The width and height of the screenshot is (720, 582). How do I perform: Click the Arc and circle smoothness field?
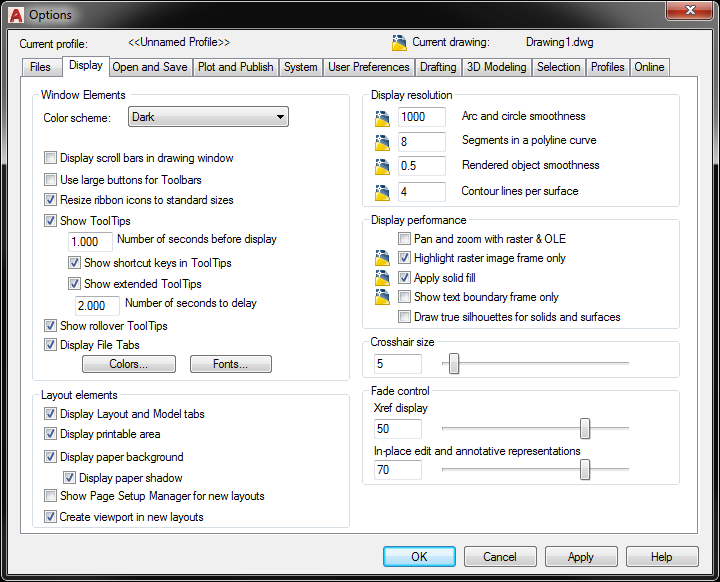pos(422,117)
